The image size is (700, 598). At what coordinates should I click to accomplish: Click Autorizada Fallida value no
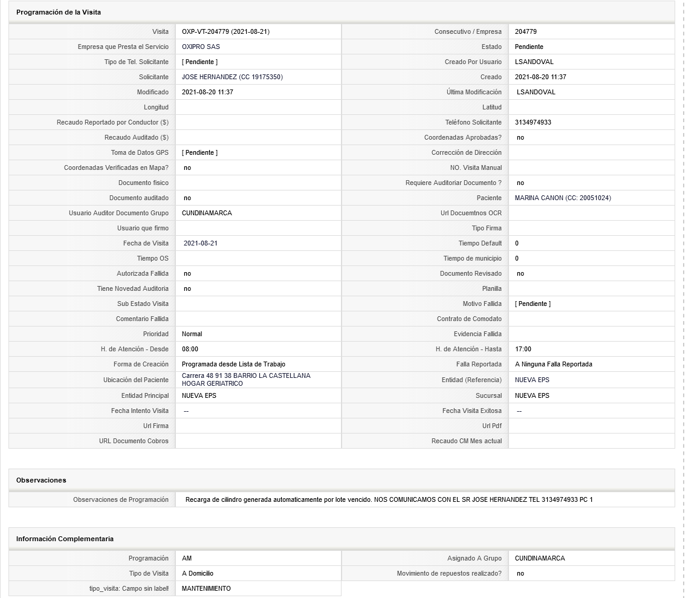187,274
